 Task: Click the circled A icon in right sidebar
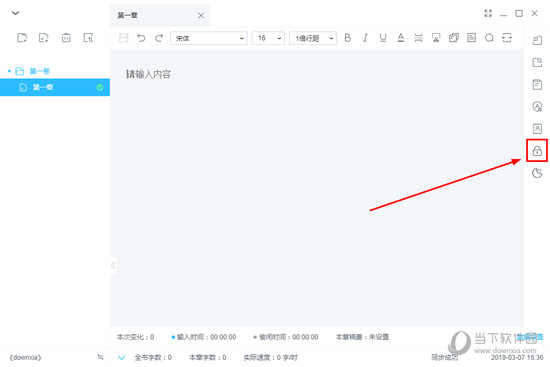(537, 106)
